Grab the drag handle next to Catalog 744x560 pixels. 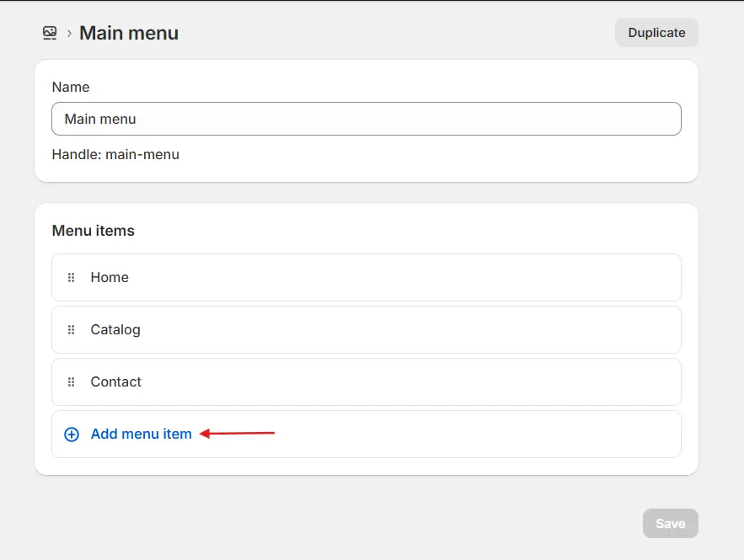point(71,329)
